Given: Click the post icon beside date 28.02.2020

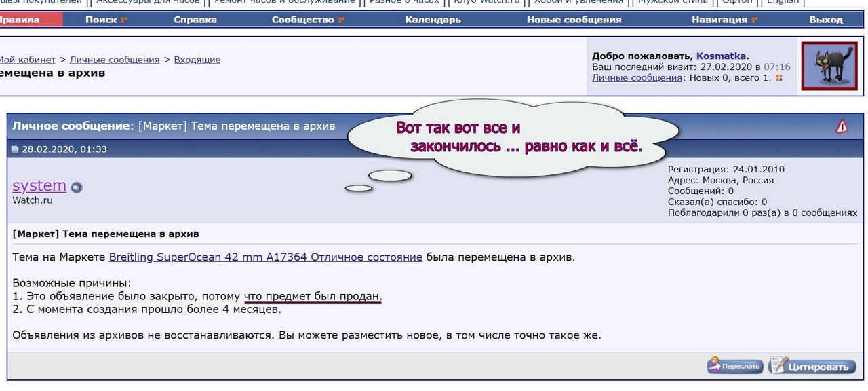Looking at the screenshot, I should (15, 150).
